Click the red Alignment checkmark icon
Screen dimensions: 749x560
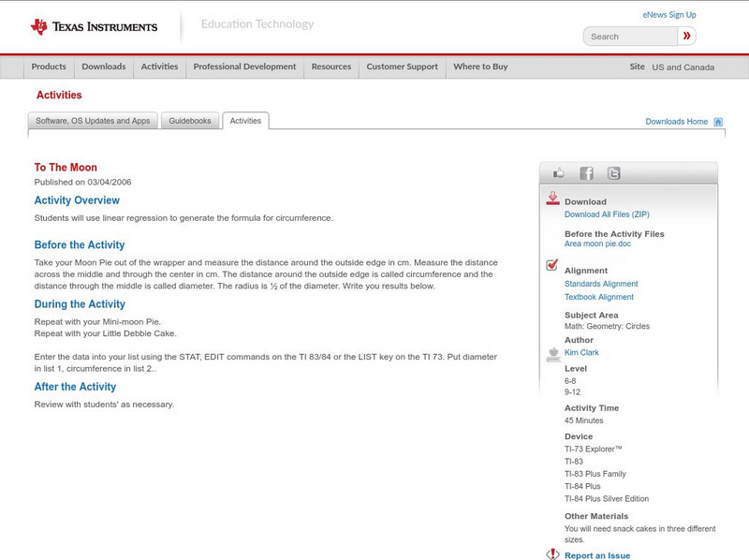click(552, 264)
